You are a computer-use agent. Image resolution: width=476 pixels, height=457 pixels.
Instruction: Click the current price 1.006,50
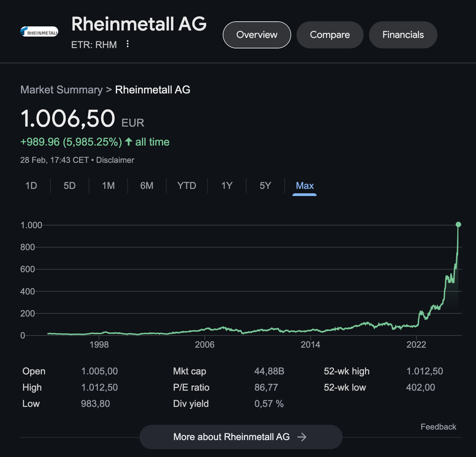coord(68,118)
